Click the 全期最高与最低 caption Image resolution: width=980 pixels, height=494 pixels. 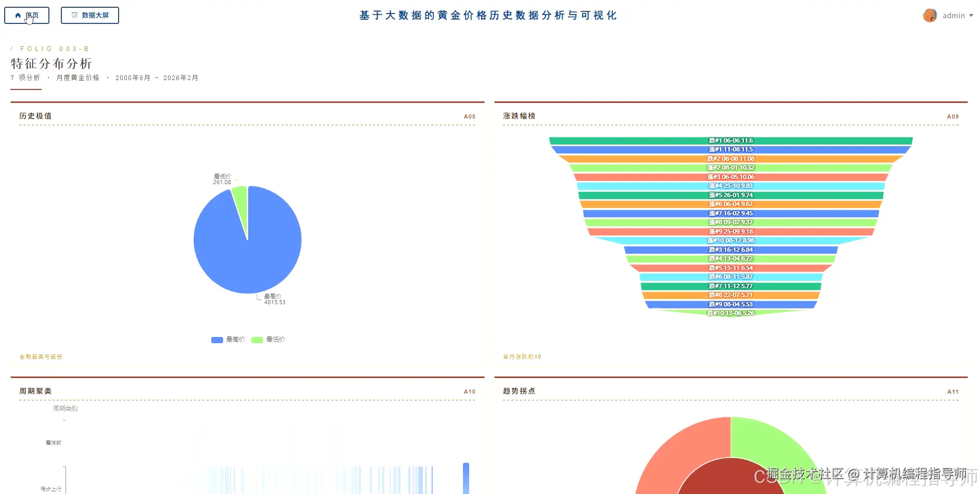pos(41,357)
